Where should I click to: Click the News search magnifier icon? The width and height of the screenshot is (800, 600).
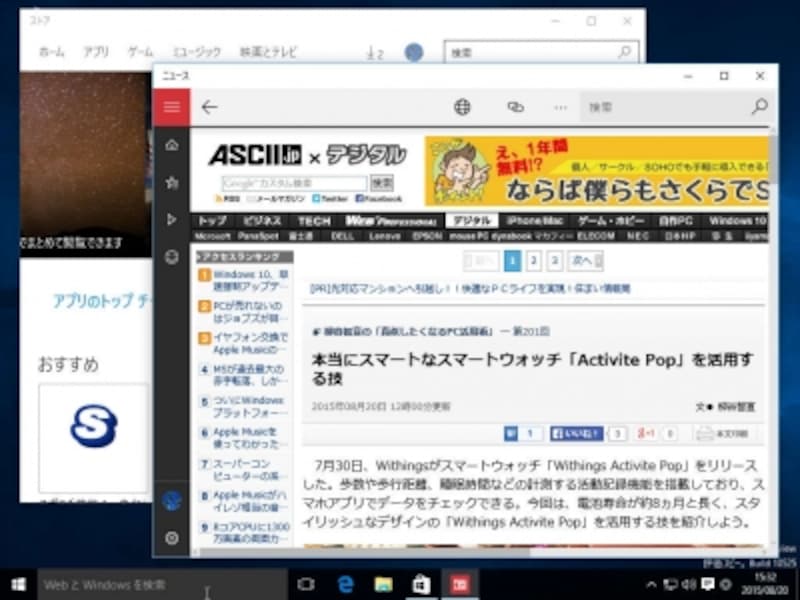[759, 107]
